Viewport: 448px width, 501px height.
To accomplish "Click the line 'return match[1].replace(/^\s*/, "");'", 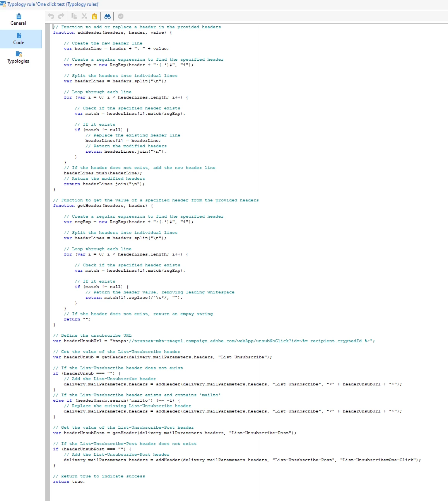I will [x=134, y=298].
